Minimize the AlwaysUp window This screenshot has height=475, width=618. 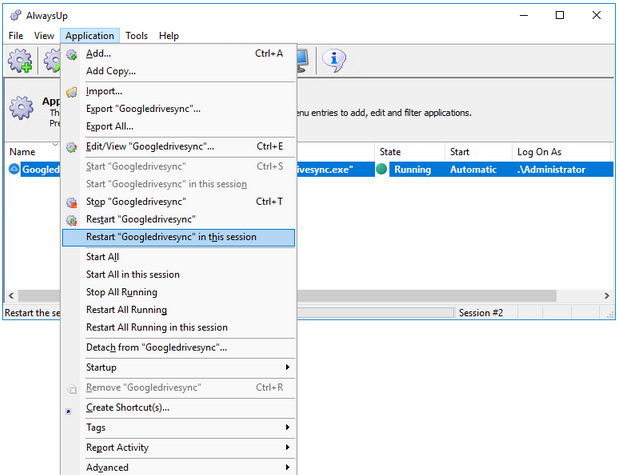523,15
